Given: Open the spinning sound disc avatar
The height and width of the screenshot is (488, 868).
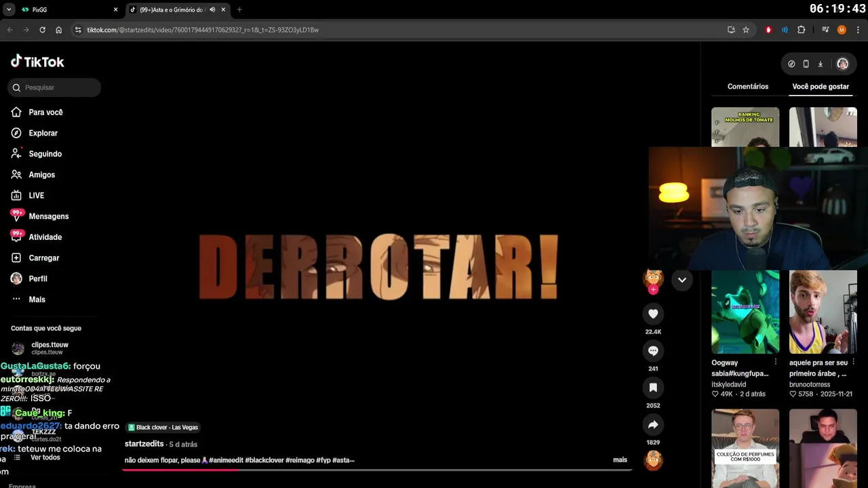Looking at the screenshot, I should click(x=653, y=461).
